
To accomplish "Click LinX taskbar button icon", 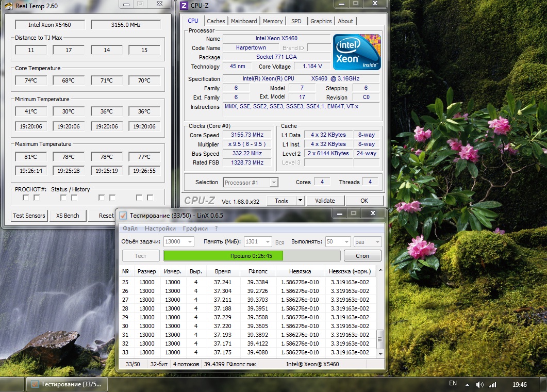I will (x=35, y=384).
